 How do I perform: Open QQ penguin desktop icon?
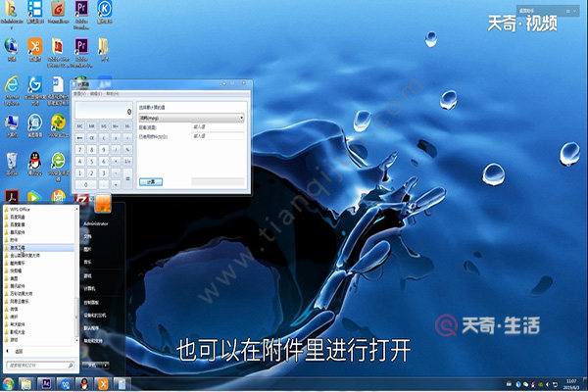coord(35,158)
